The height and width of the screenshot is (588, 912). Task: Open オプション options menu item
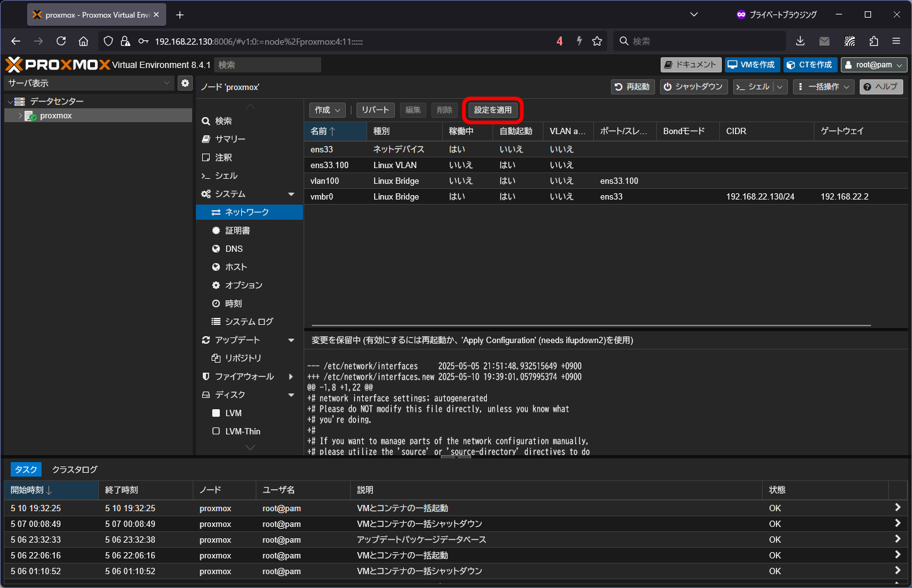click(x=249, y=285)
